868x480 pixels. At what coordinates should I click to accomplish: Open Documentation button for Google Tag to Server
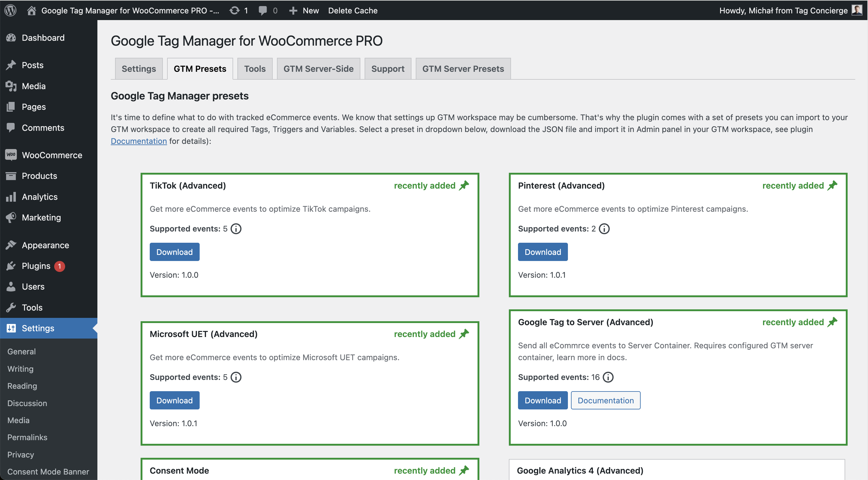click(606, 400)
